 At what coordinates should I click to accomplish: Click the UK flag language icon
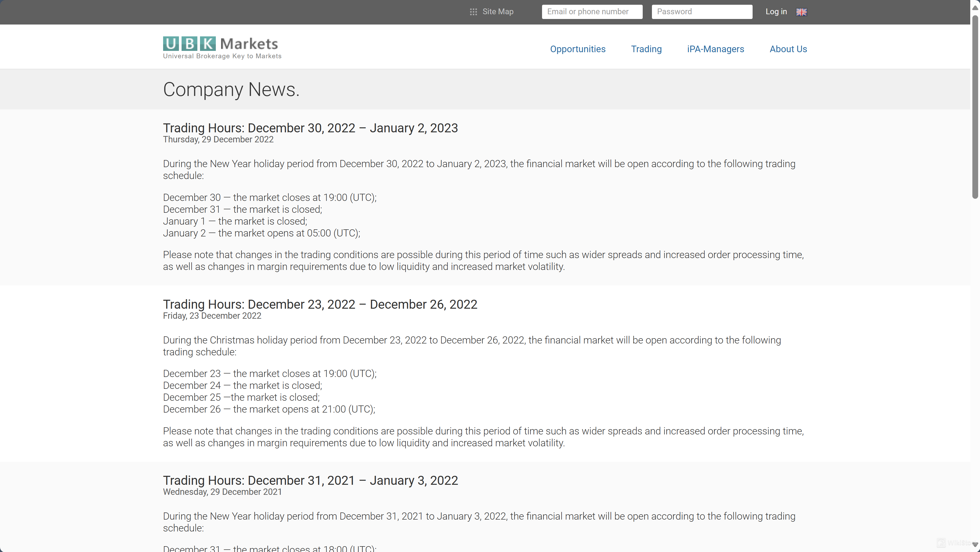(801, 12)
